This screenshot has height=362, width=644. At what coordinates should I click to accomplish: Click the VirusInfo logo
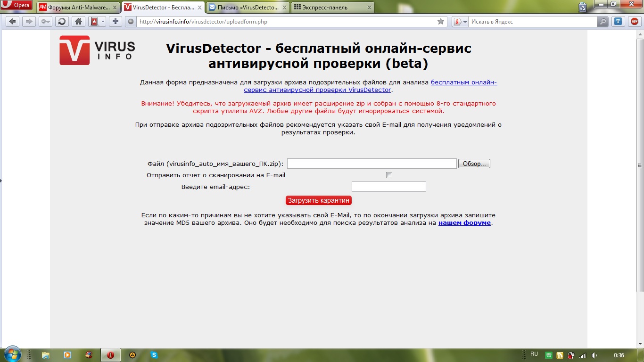[97, 50]
